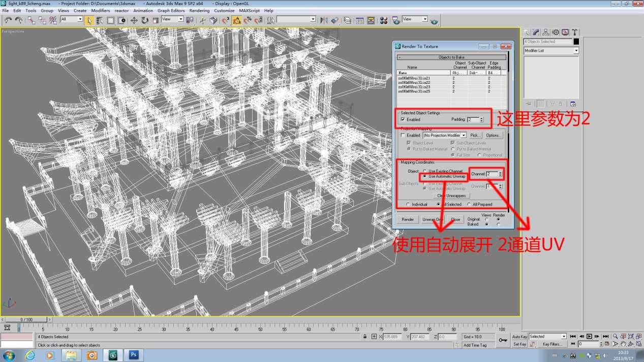Open the Modifiers menu
Screen dimensions: 644x362
click(x=100, y=10)
